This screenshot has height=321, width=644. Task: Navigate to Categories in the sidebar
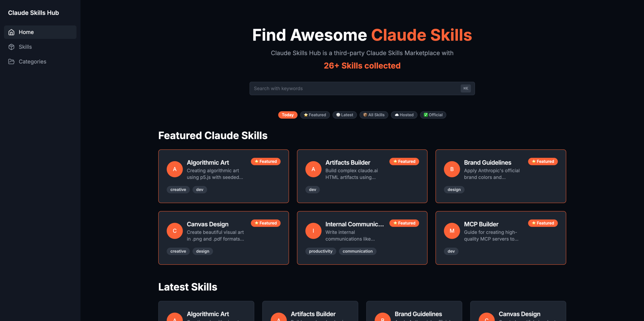32,62
